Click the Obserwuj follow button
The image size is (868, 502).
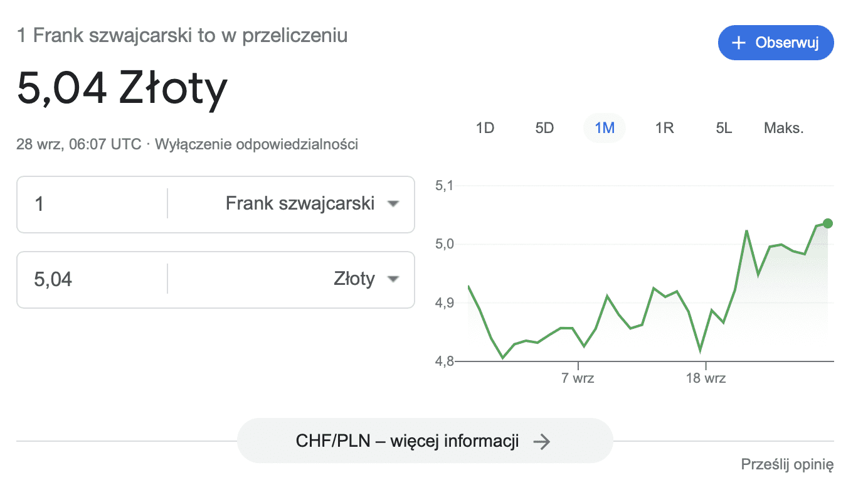776,43
